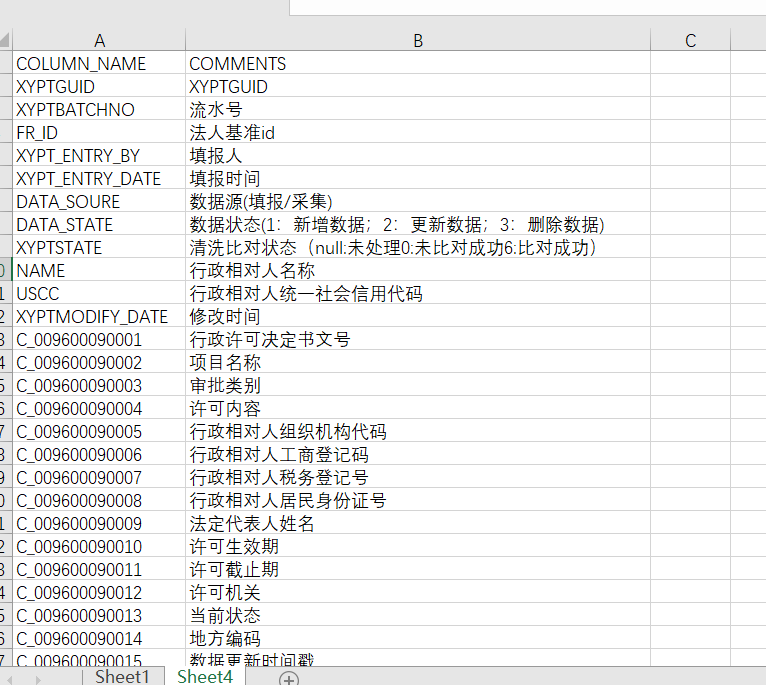Click cell 地方编码

tap(418, 638)
